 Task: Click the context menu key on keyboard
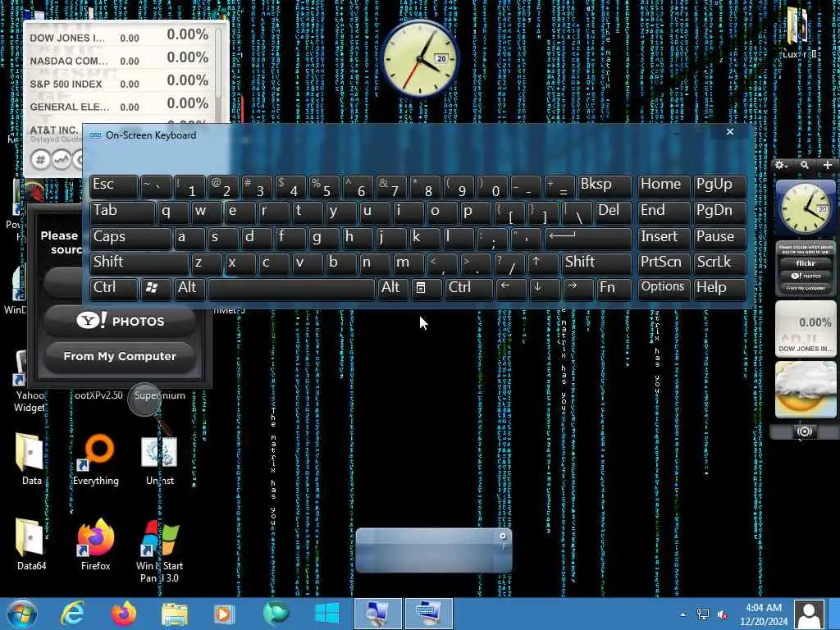427,289
